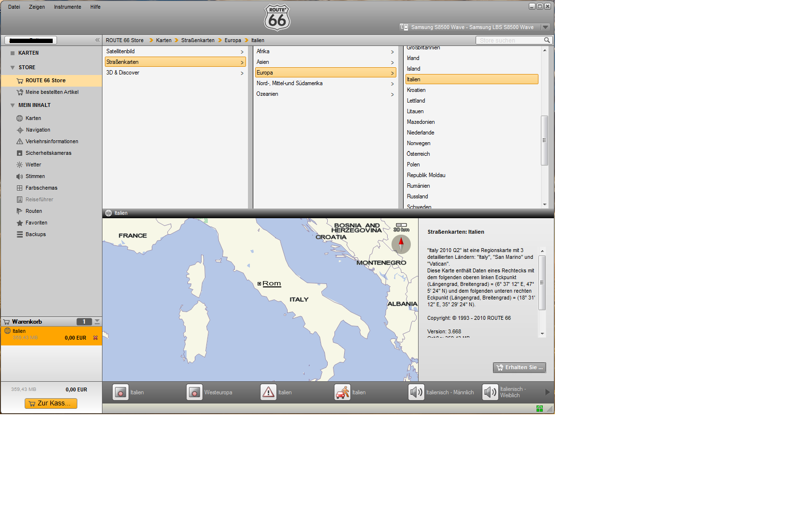Click the ROUTE 66 logo
This screenshot has height=508, width=812.
pyautogui.click(x=277, y=17)
